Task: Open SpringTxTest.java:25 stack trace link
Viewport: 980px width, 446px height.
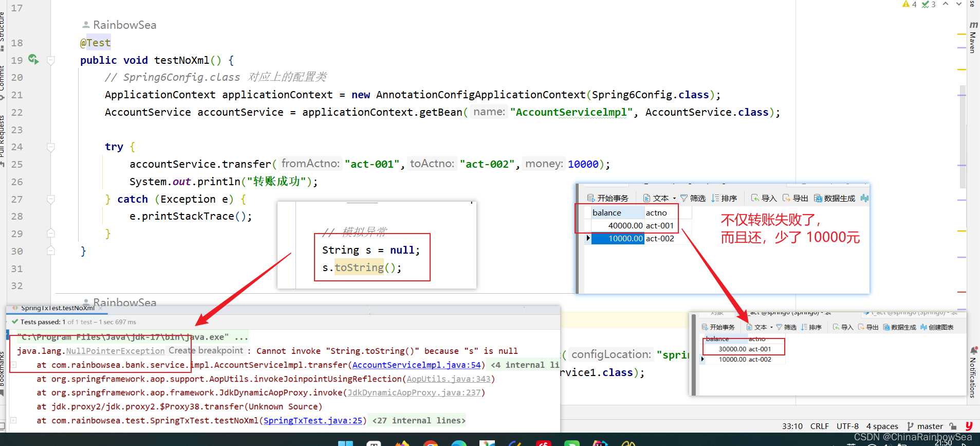Action: 312,420
